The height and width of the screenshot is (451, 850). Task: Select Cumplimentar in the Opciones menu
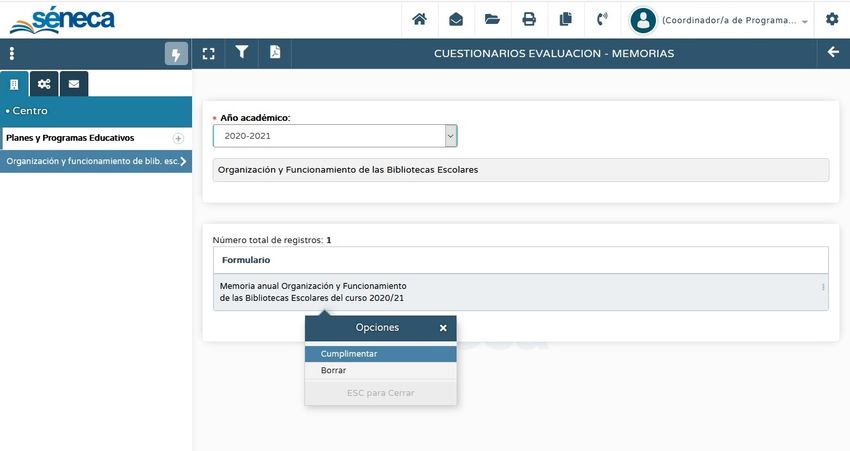tap(349, 353)
